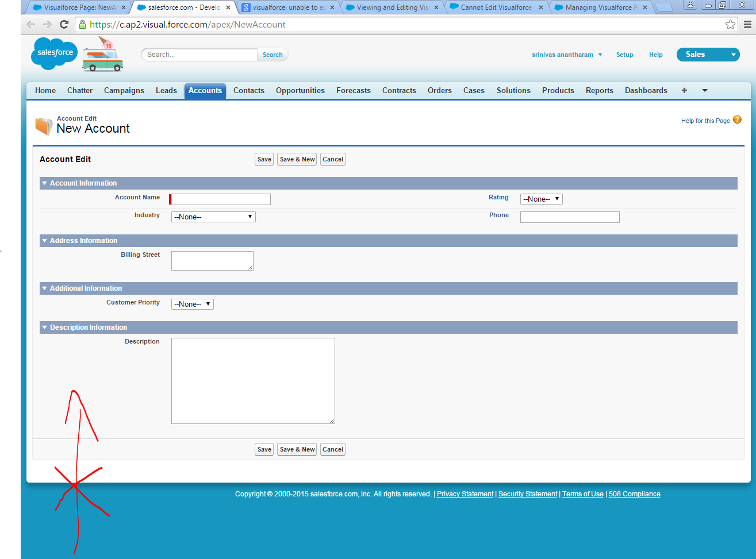
Task: Go to the Contacts tab
Action: point(248,91)
